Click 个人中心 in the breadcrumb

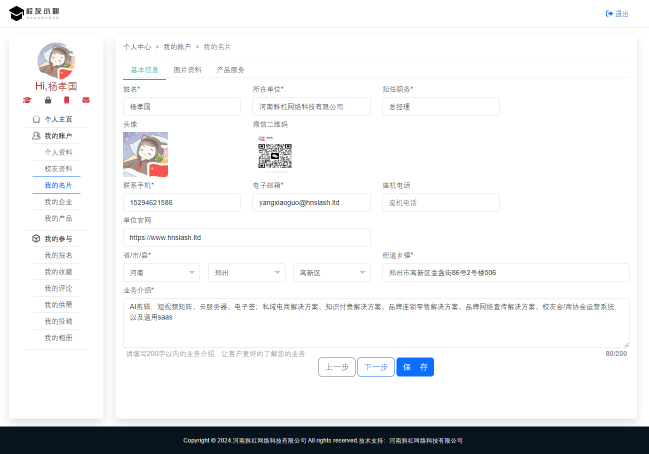coord(137,47)
